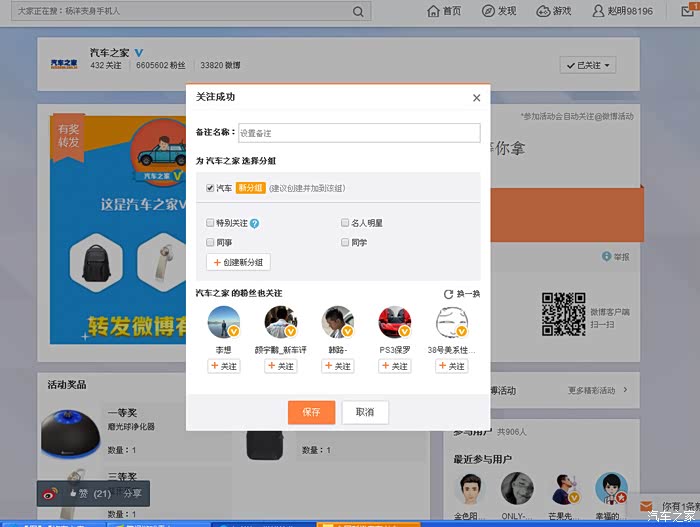Open the 首页 home icon

(434, 11)
